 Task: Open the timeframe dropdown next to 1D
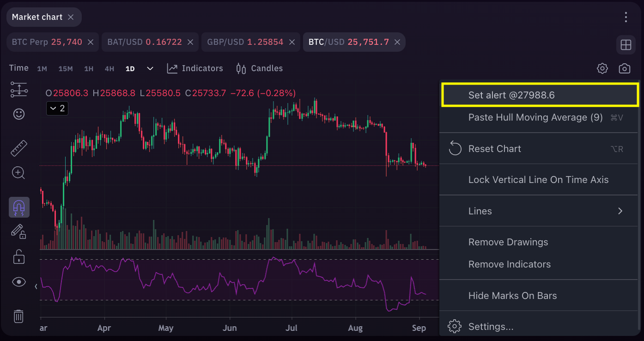150,68
